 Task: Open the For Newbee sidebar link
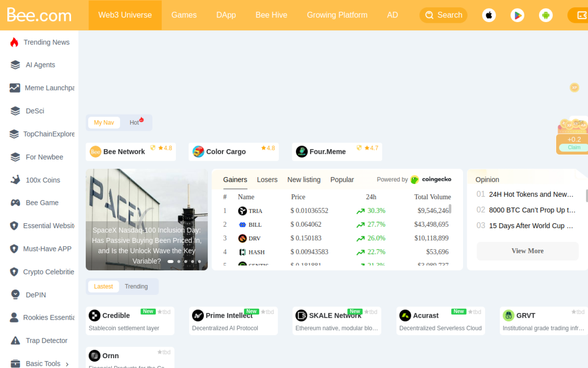click(x=45, y=157)
